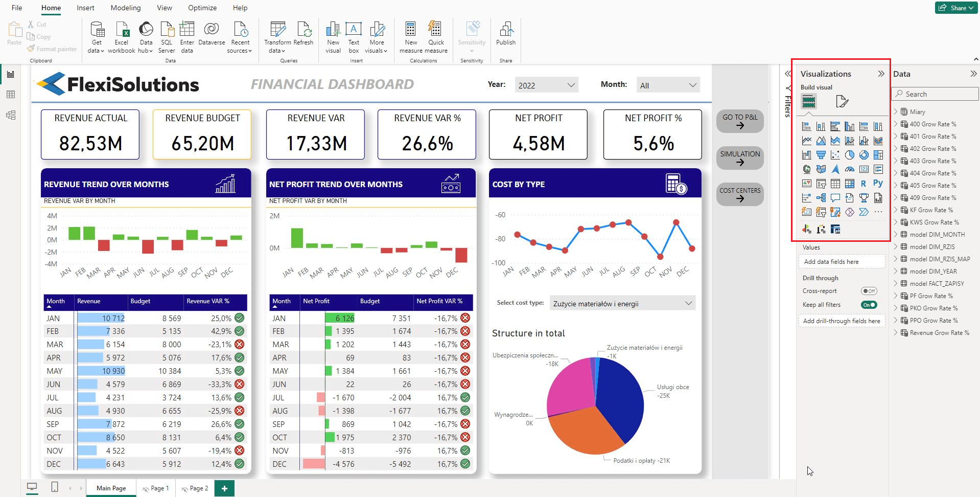This screenshot has height=497, width=980.
Task: Toggle the Cross-report drill through switch
Action: 869,291
